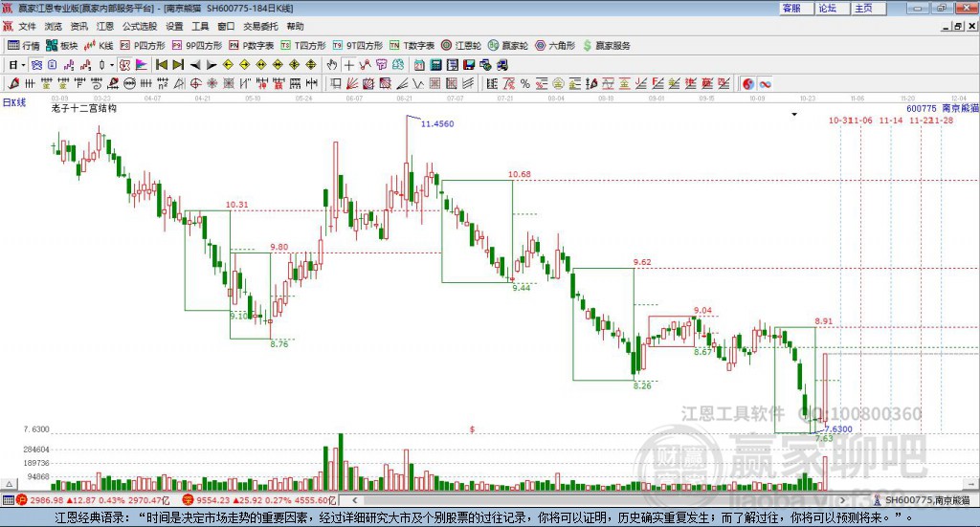Image resolution: width=980 pixels, height=527 pixels.
Task: Expand the 日 period dropdown arrow
Action: pos(23,65)
